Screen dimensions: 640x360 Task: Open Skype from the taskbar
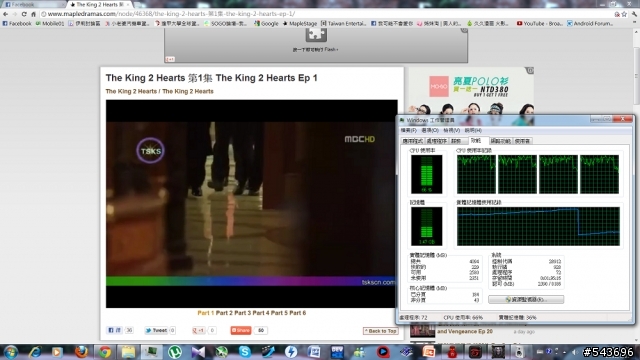(245, 352)
